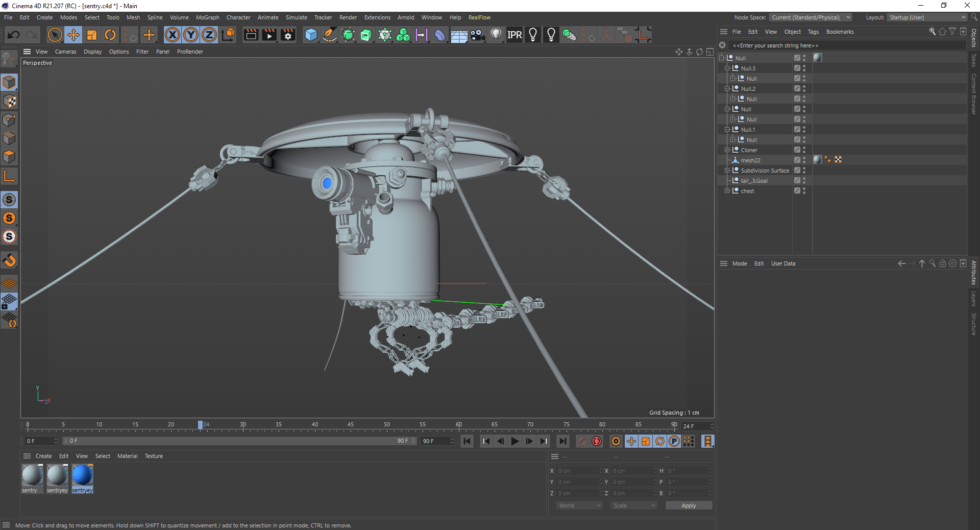980x530 pixels.
Task: Click the Apply button
Action: (x=689, y=505)
